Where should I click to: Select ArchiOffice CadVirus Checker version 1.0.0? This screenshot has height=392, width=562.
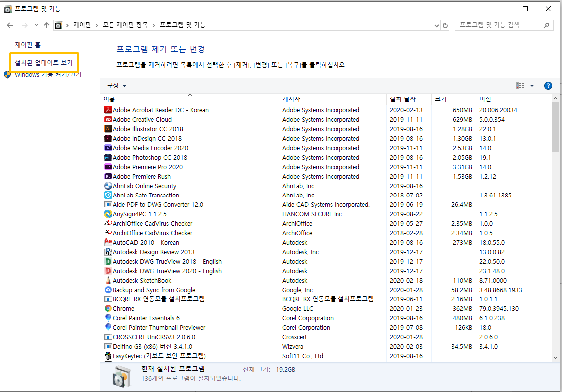point(324,223)
